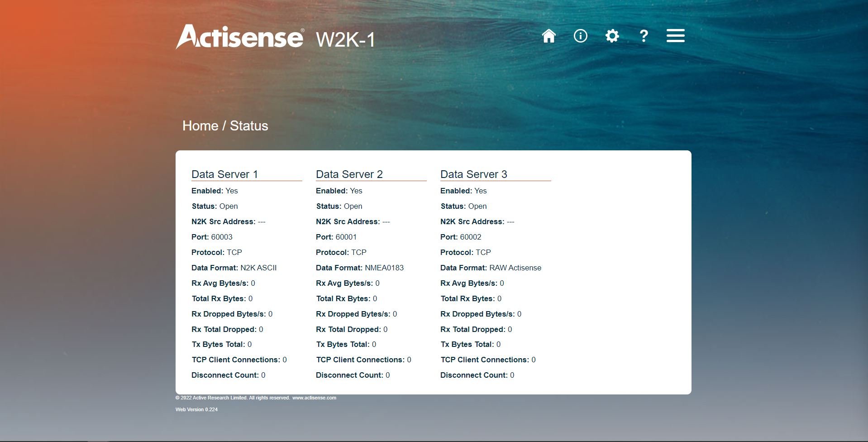Click Data Server 3 Enabled: Yes
Screen dimensions: 868x442
(x=463, y=191)
